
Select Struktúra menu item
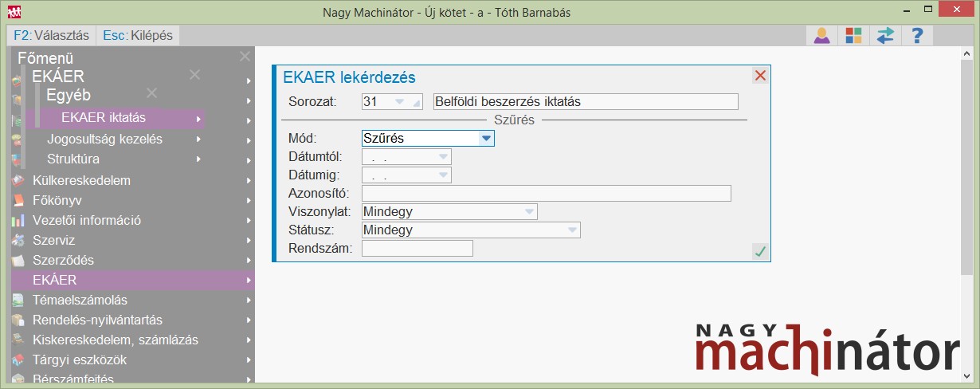click(x=115, y=159)
